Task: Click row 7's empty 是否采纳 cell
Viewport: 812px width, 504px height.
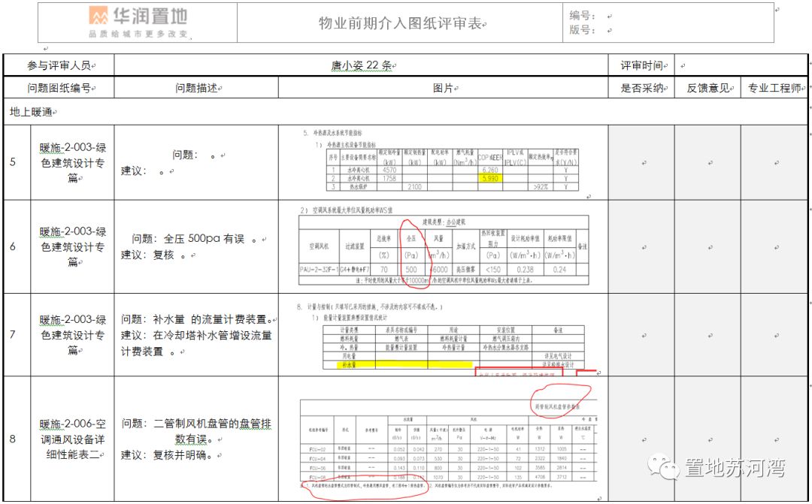Action: pos(641,334)
